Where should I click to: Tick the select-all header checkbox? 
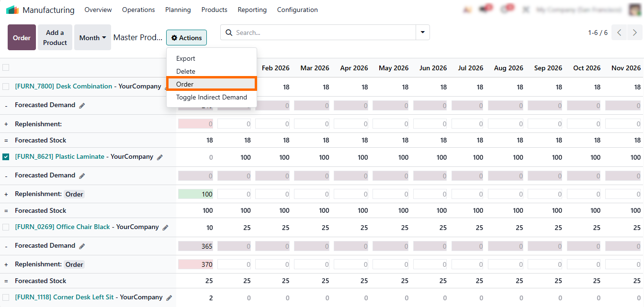(6, 67)
